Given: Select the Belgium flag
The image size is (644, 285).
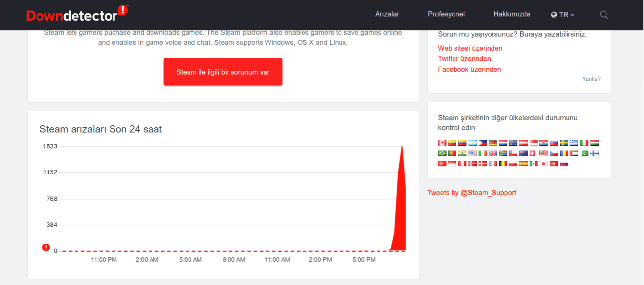Looking at the screenshot, I should pos(503,163).
